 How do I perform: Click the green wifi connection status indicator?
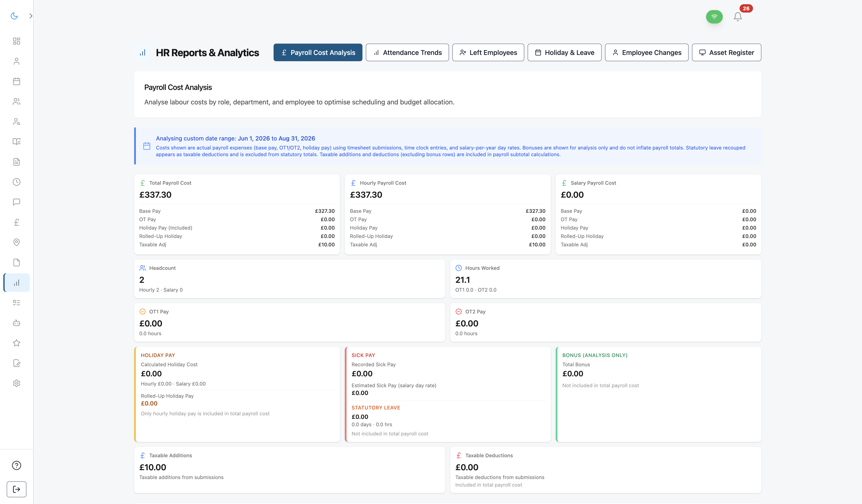[714, 16]
